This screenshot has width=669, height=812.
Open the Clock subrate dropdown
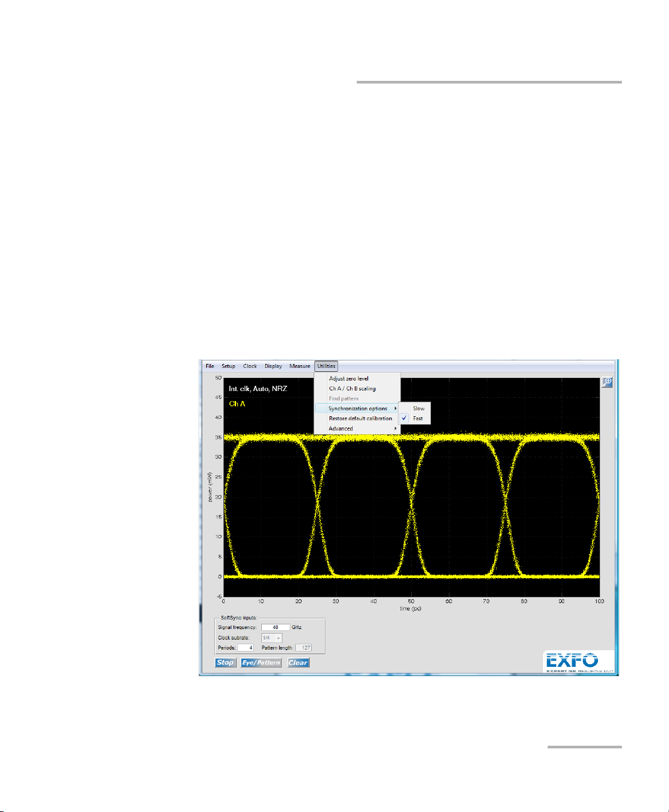(272, 638)
